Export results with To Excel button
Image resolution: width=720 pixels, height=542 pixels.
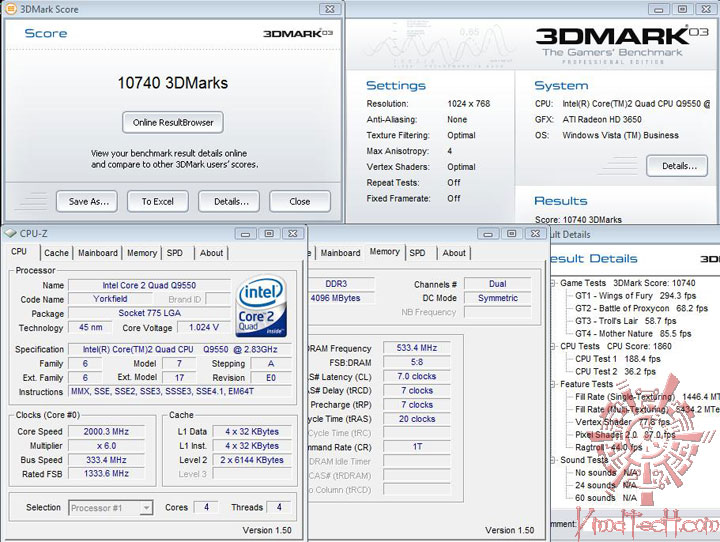(x=158, y=201)
